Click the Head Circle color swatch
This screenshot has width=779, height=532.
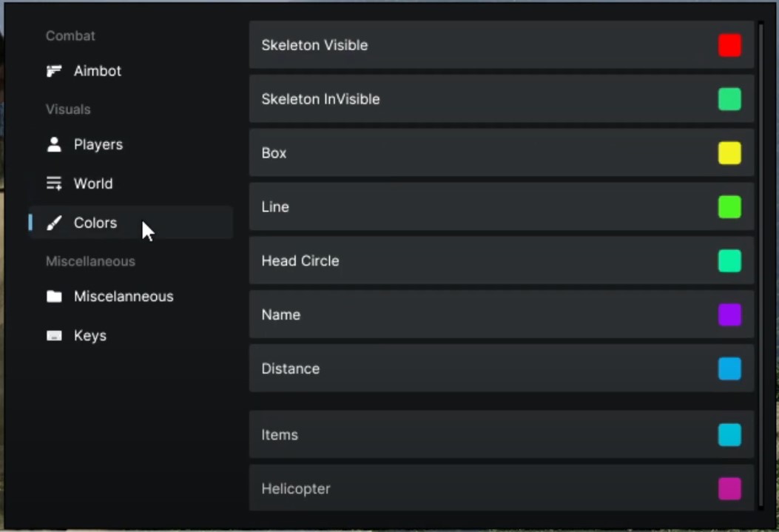point(729,261)
